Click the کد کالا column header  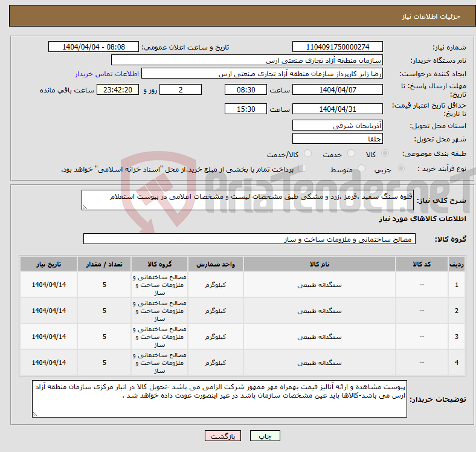(422, 264)
